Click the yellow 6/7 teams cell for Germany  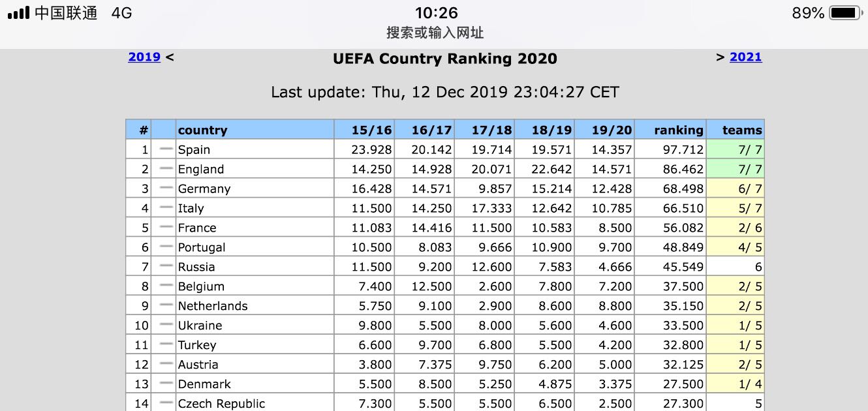(x=736, y=189)
